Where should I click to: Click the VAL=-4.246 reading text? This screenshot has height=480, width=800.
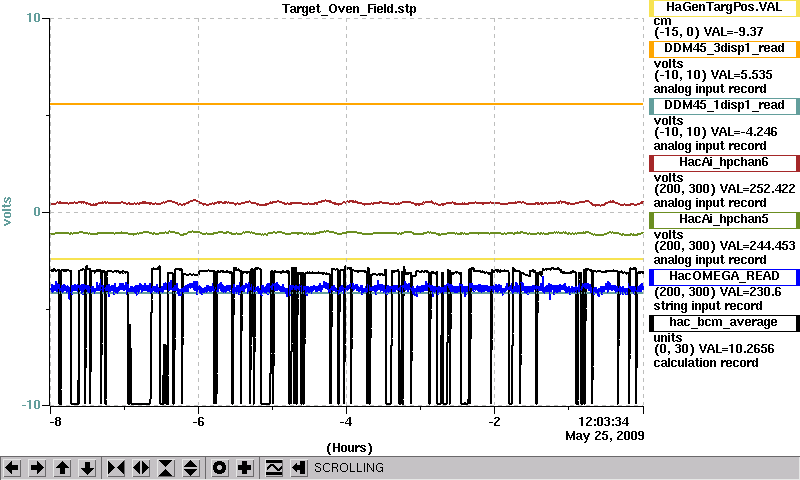(744, 132)
